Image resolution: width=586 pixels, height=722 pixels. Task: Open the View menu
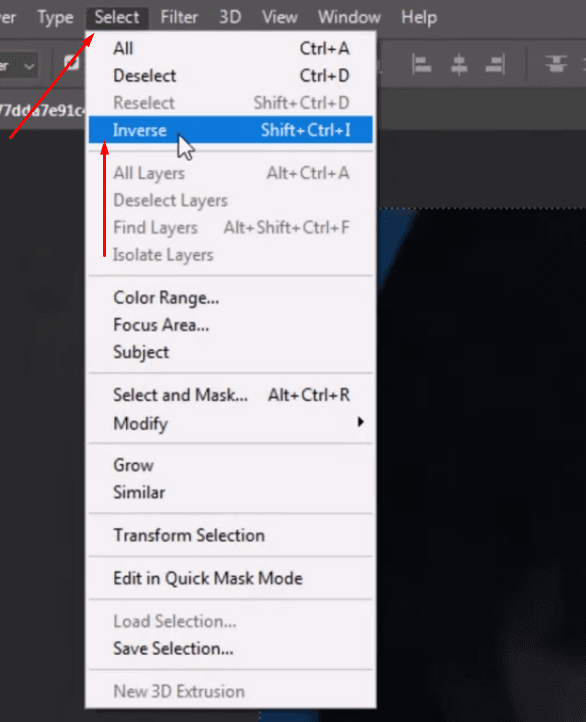pyautogui.click(x=279, y=17)
